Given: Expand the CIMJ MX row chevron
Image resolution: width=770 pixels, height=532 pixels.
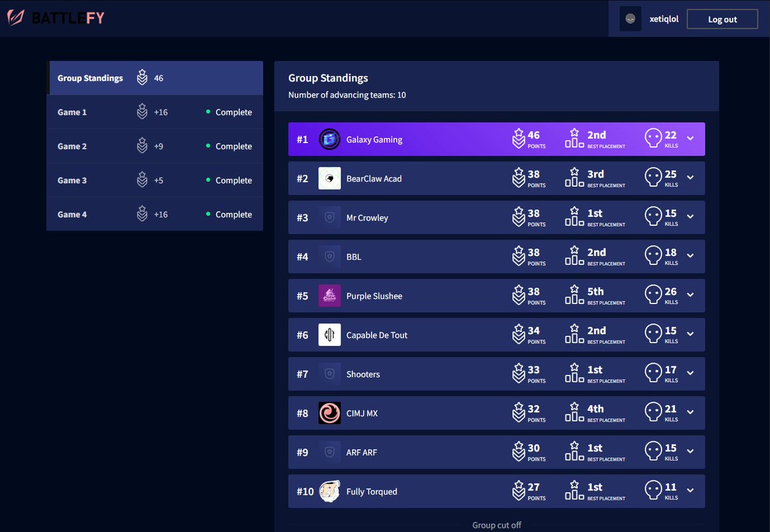Looking at the screenshot, I should point(690,413).
